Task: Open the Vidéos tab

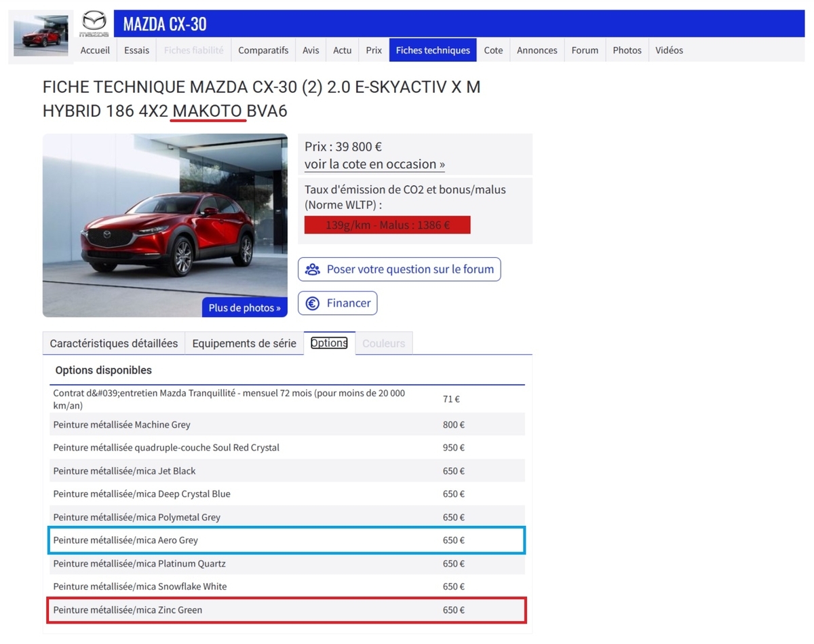Action: [x=669, y=50]
